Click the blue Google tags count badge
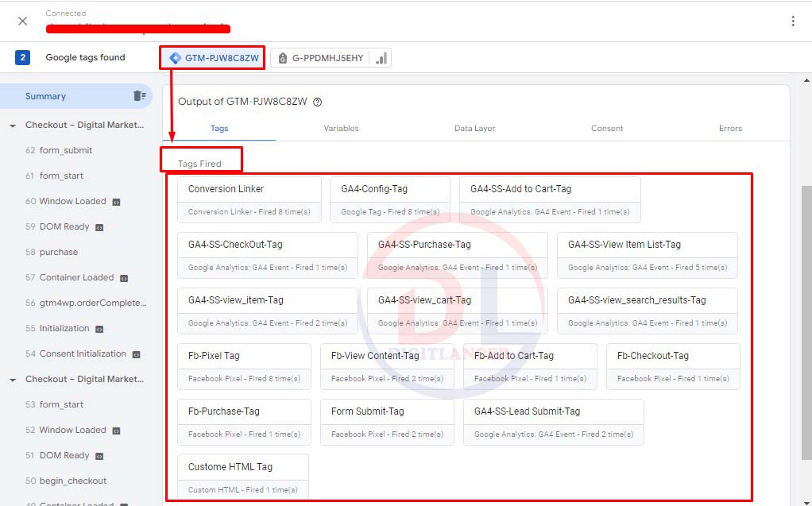Screen dimensions: 812x506 coord(22,57)
